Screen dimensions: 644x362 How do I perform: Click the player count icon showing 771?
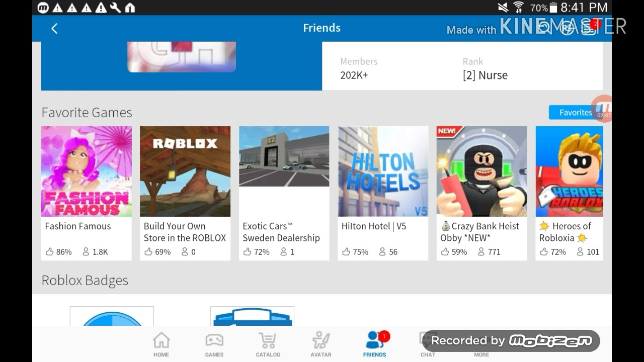[x=481, y=252]
